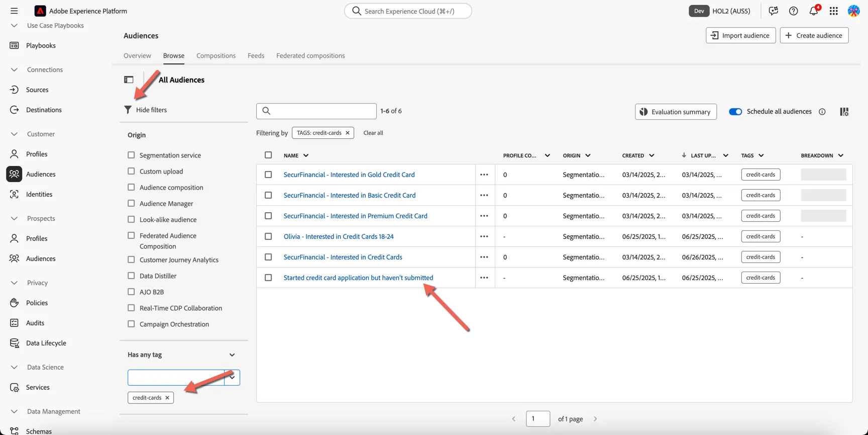Viewport: 868px width, 435px height.
Task: Open the NAME column sort dropdown
Action: (x=306, y=155)
